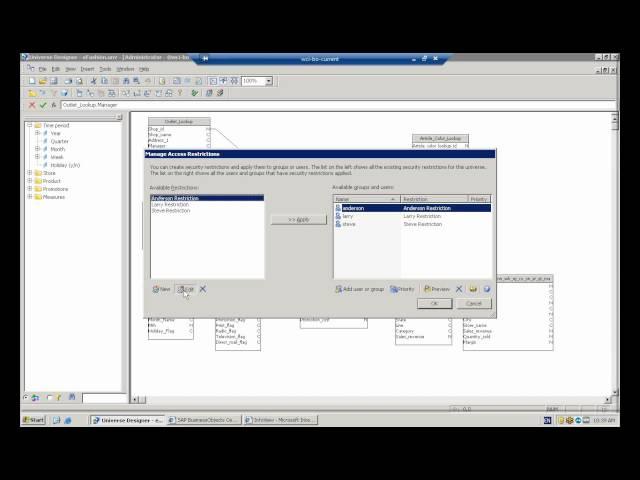Screen dimensions: 640x480
Task: Click the red X cancel formula icon
Action: [32, 105]
